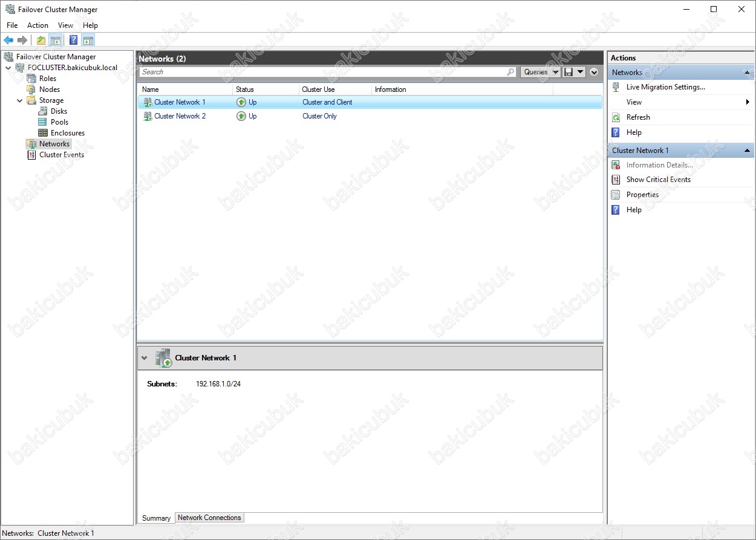Click the Forward arrow toolbar icon

point(22,41)
